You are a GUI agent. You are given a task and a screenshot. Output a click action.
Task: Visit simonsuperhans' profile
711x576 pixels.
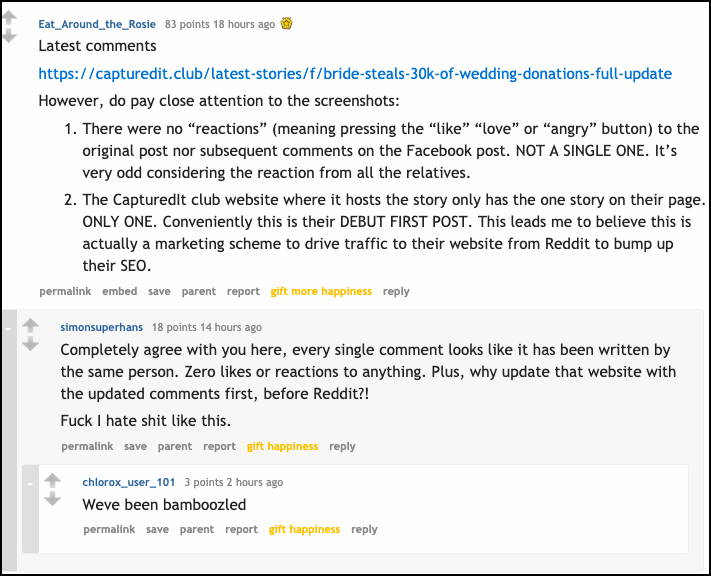point(101,327)
